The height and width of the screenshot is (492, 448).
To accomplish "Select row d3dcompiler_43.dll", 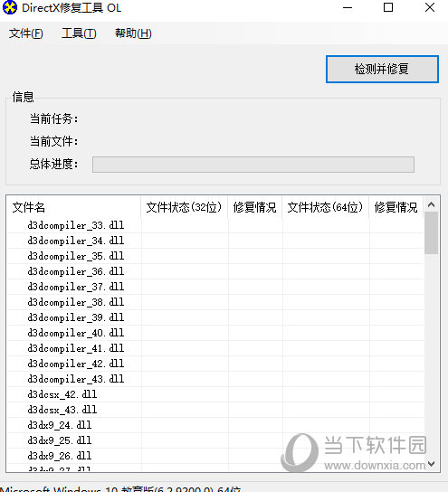I will pyautogui.click(x=215, y=379).
